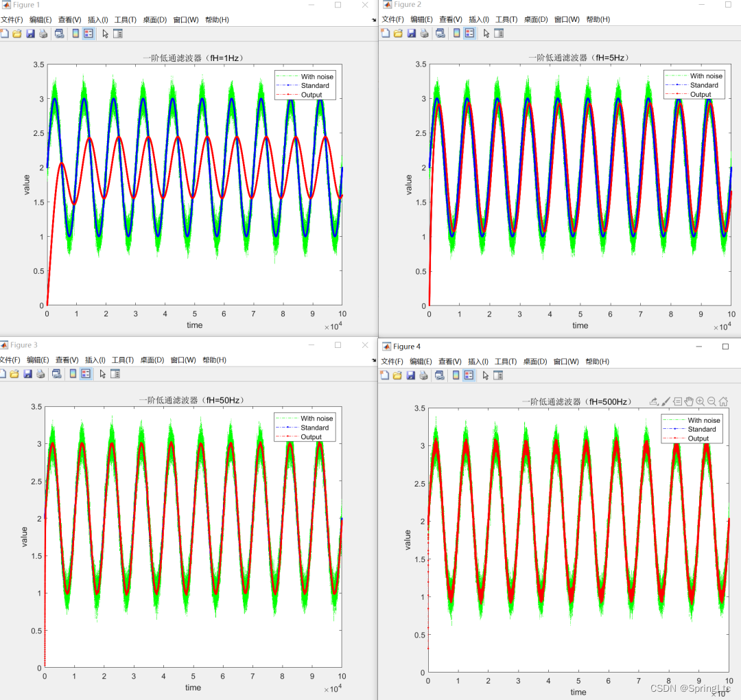The image size is (741, 700).
Task: Click Figure 2 plot title fH=5Hz
Action: (x=579, y=58)
